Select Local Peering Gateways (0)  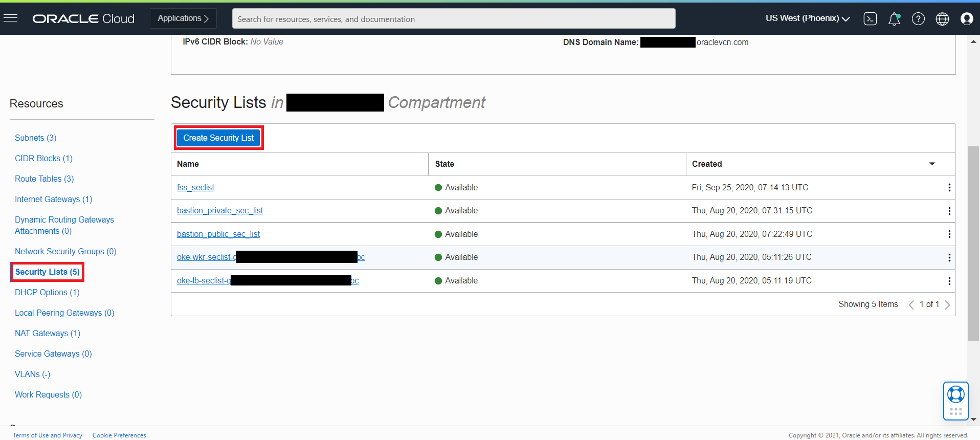64,313
